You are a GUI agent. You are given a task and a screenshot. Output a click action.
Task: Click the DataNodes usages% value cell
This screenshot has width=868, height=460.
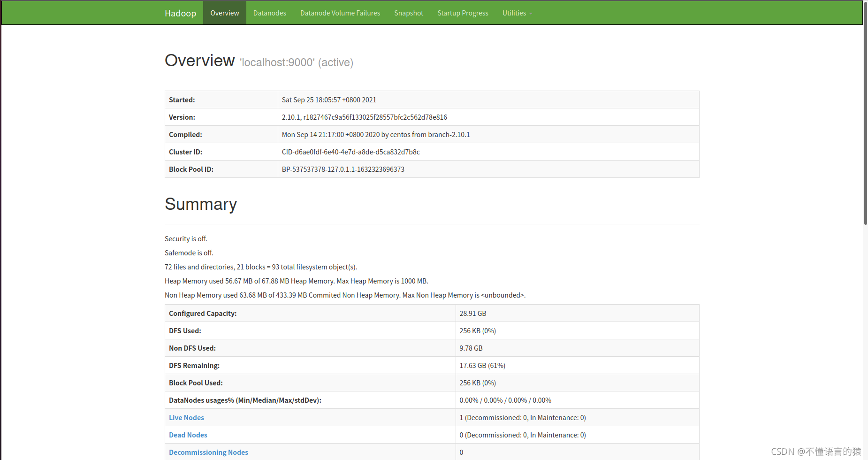coord(577,400)
